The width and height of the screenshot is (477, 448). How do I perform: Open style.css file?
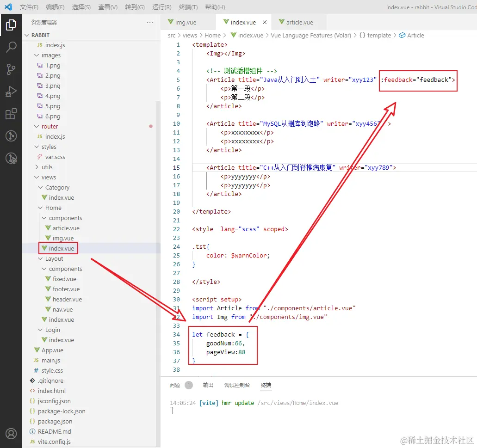click(x=52, y=370)
